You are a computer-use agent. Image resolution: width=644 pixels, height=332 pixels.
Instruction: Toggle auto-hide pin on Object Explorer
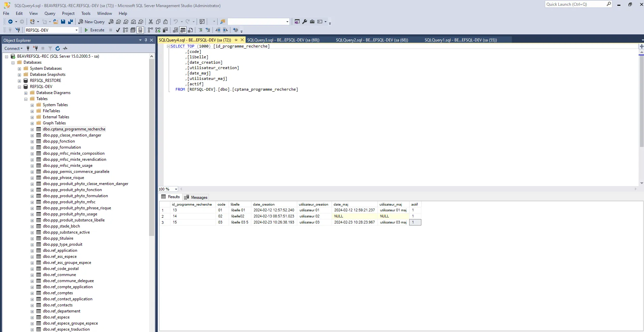(x=146, y=40)
